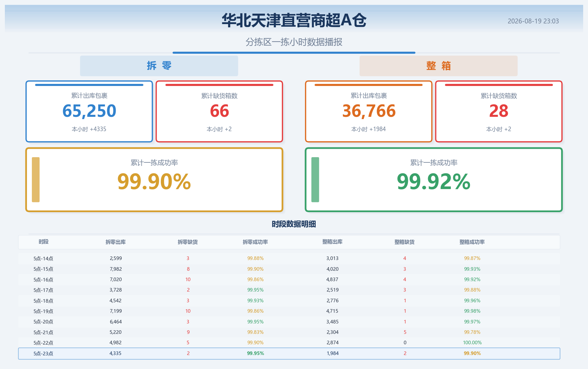The width and height of the screenshot is (588, 369).
Task: Click the 拆零缺货 value 9 in 5点-21点 row
Action: pyautogui.click(x=188, y=332)
